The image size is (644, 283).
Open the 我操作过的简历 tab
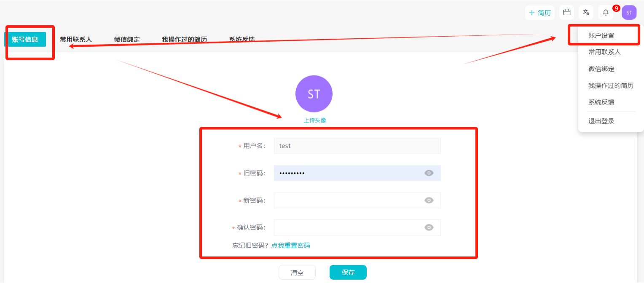coord(185,40)
